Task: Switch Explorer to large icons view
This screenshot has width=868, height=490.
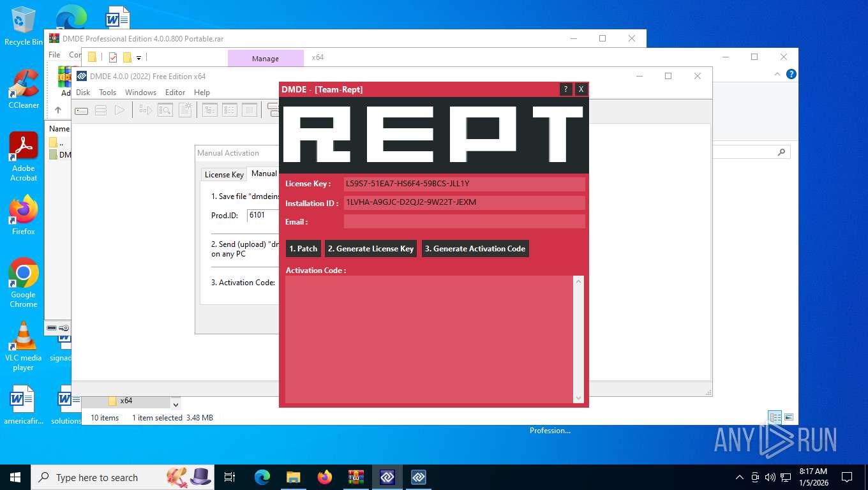Action: [789, 418]
